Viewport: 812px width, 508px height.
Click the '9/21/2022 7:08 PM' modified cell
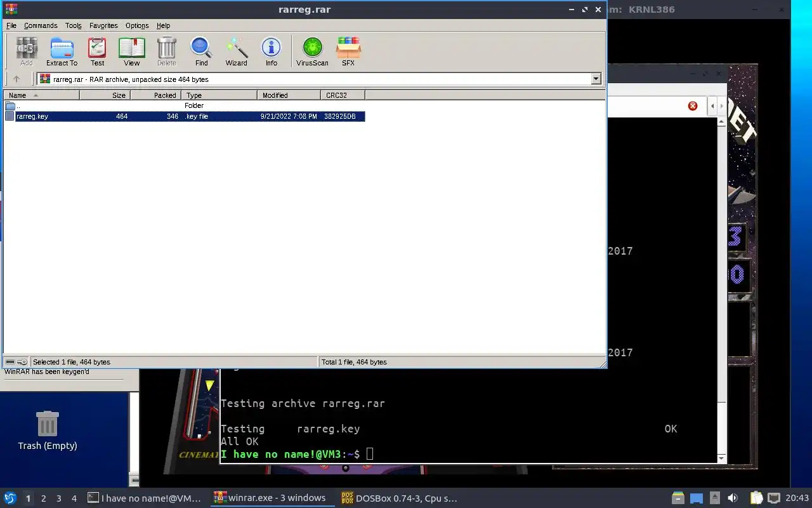coord(289,116)
